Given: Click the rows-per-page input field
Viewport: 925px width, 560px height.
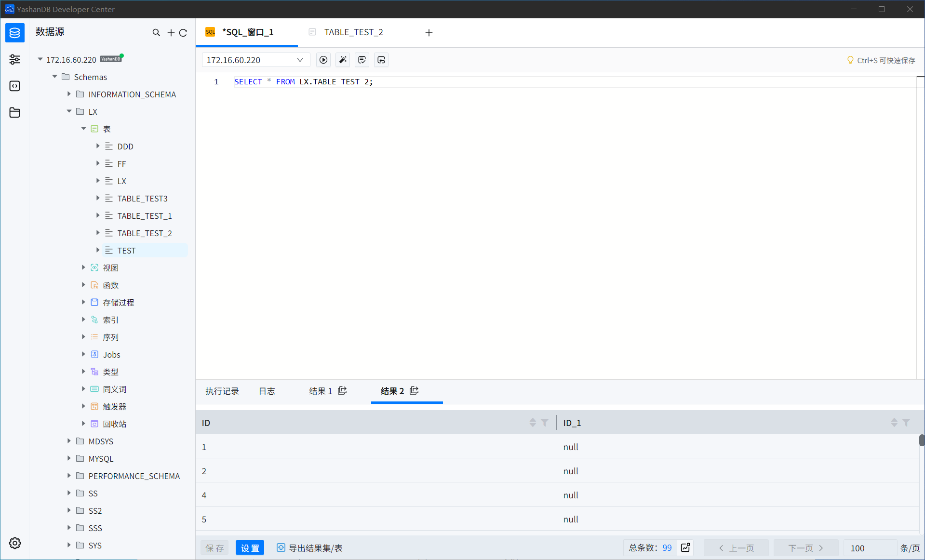Looking at the screenshot, I should [x=869, y=548].
